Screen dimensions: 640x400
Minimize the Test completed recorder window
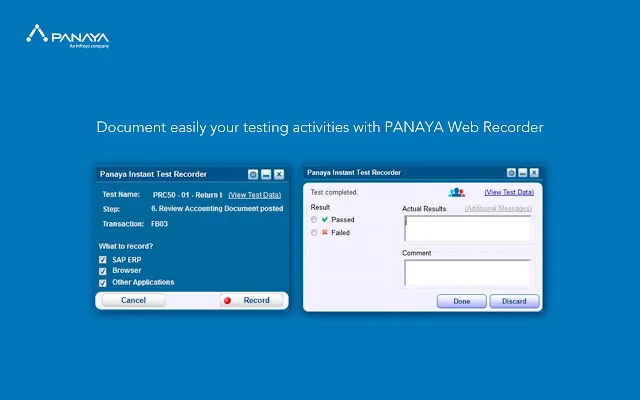coord(522,173)
